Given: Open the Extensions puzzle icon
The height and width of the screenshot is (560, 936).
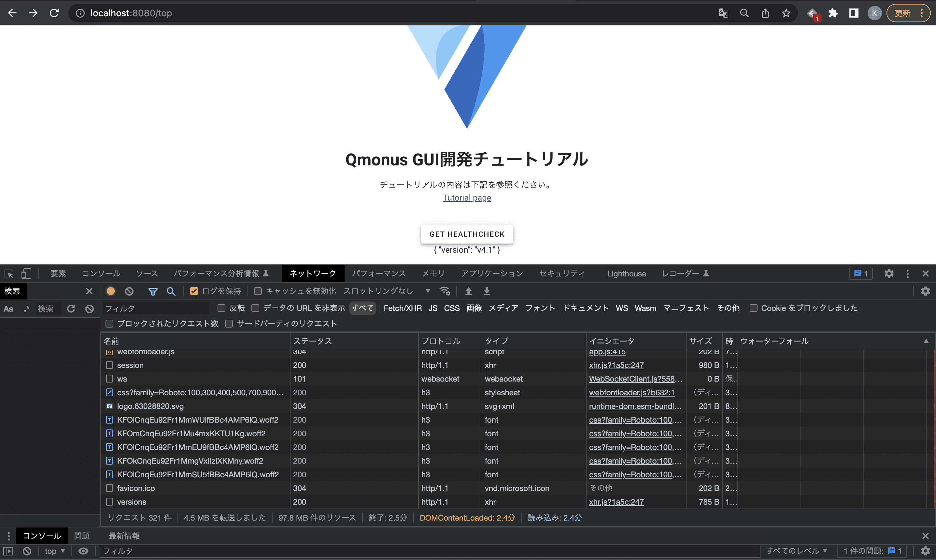Looking at the screenshot, I should (x=833, y=13).
